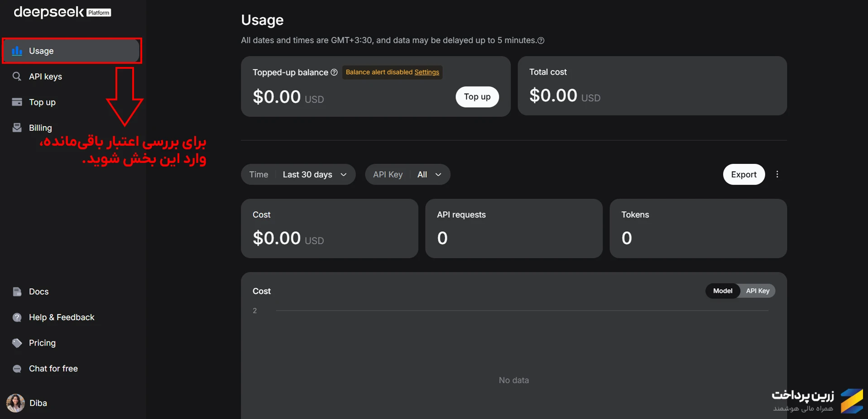Click the Billing receipt icon
The image size is (868, 419).
[17, 128]
